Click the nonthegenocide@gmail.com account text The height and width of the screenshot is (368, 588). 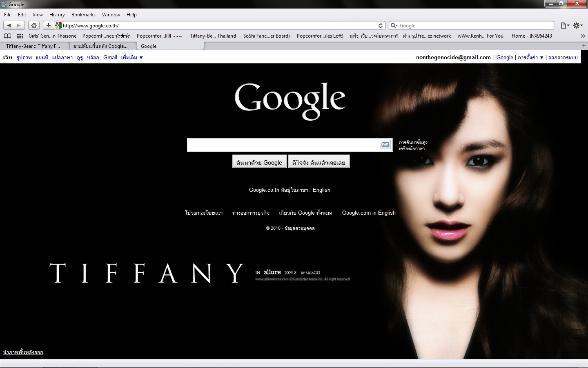pyautogui.click(x=453, y=58)
